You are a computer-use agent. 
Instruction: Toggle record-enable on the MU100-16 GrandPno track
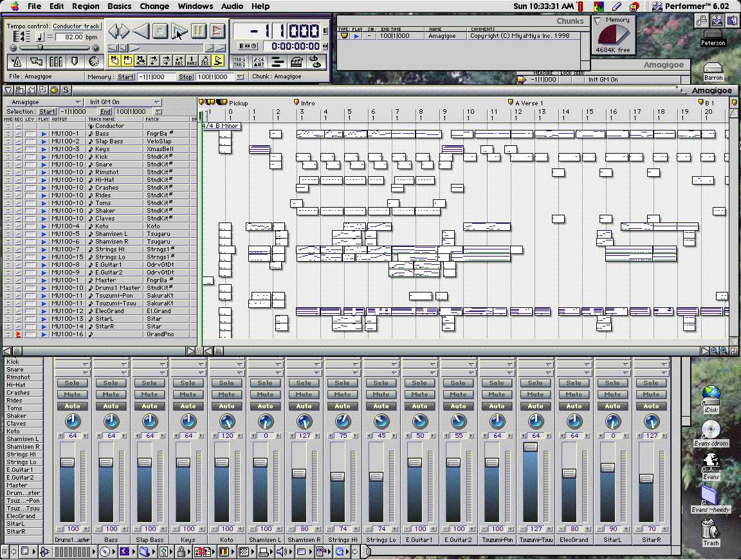[19, 334]
